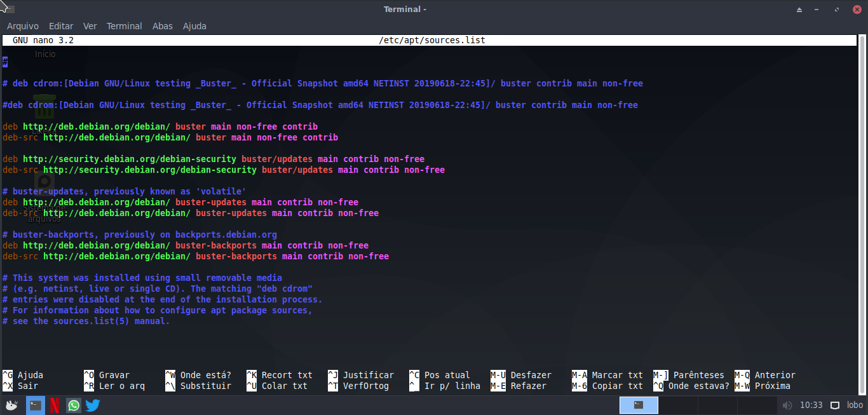Select the active Terminal icon in taskbar
The image size is (868, 415).
[x=638, y=405]
